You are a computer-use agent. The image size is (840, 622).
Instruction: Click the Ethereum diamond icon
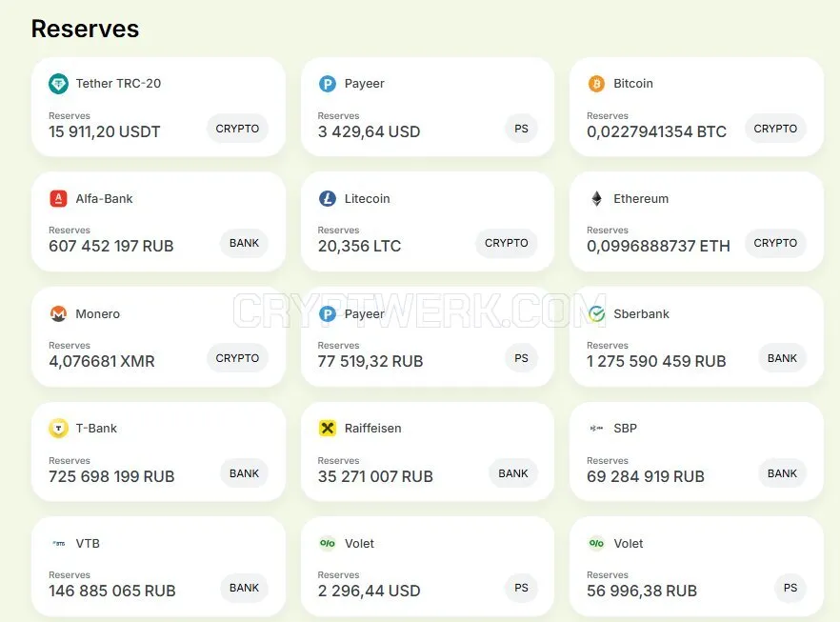pos(596,199)
